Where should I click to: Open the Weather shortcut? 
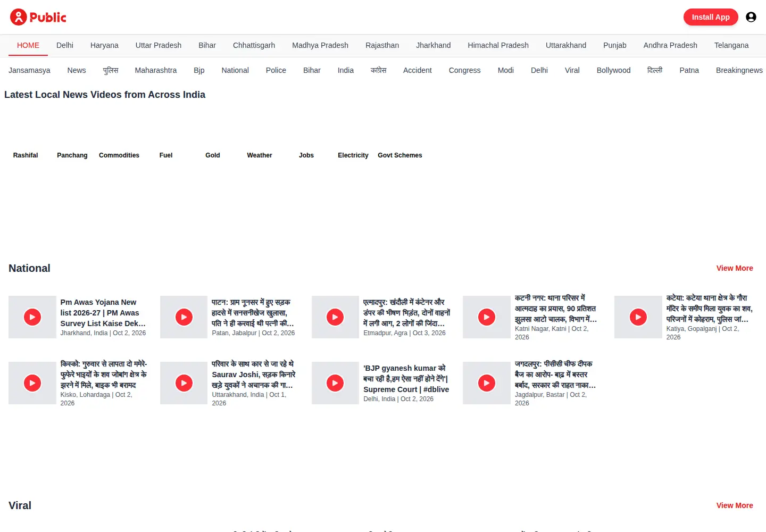click(260, 155)
